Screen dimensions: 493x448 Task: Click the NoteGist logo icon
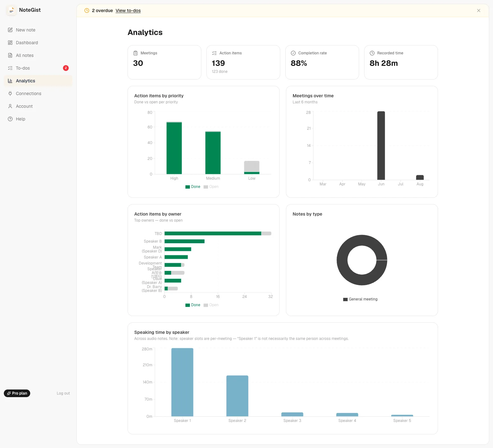[x=11, y=10]
